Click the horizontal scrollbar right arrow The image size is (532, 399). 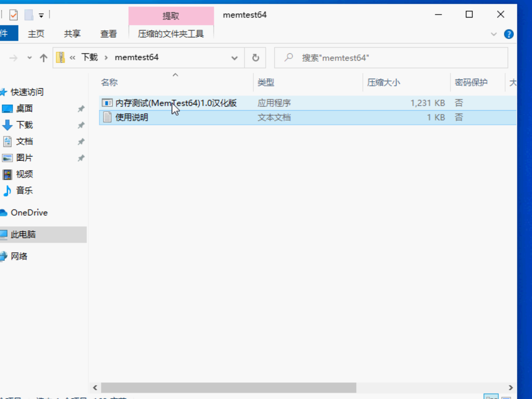point(511,388)
